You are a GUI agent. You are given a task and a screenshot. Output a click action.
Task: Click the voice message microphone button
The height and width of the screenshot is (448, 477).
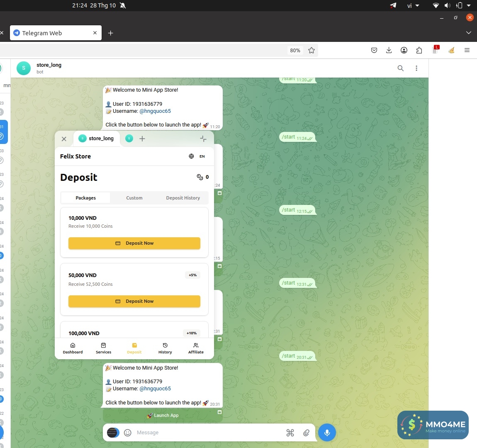coord(327,432)
